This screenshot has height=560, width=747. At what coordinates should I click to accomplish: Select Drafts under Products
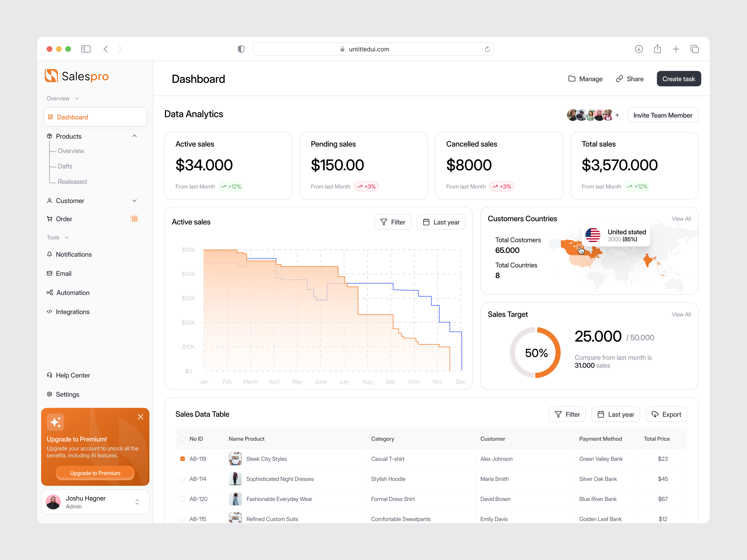65,166
